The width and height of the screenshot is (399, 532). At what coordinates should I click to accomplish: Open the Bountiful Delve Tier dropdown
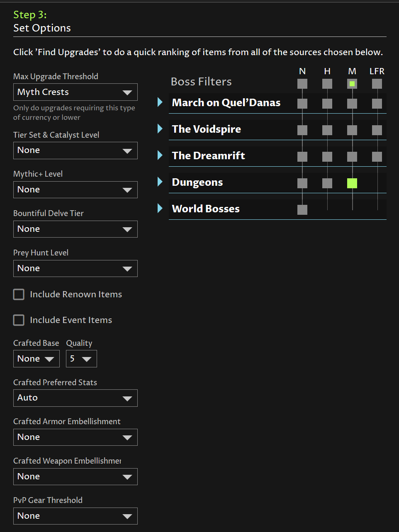click(75, 229)
